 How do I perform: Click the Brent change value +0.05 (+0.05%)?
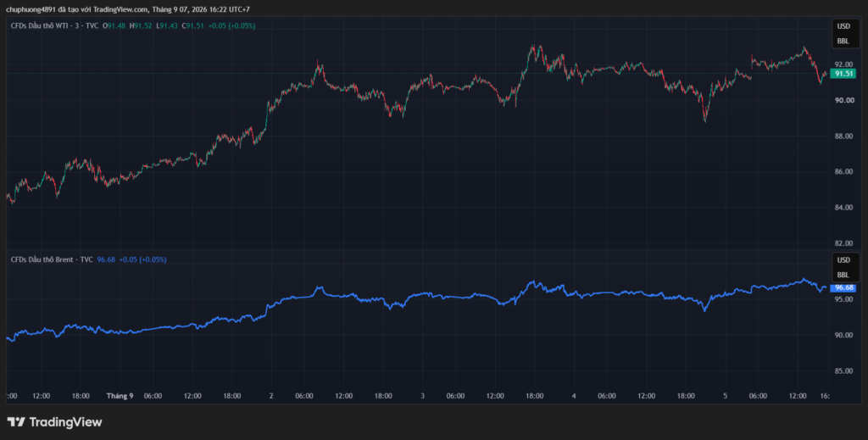click(142, 259)
